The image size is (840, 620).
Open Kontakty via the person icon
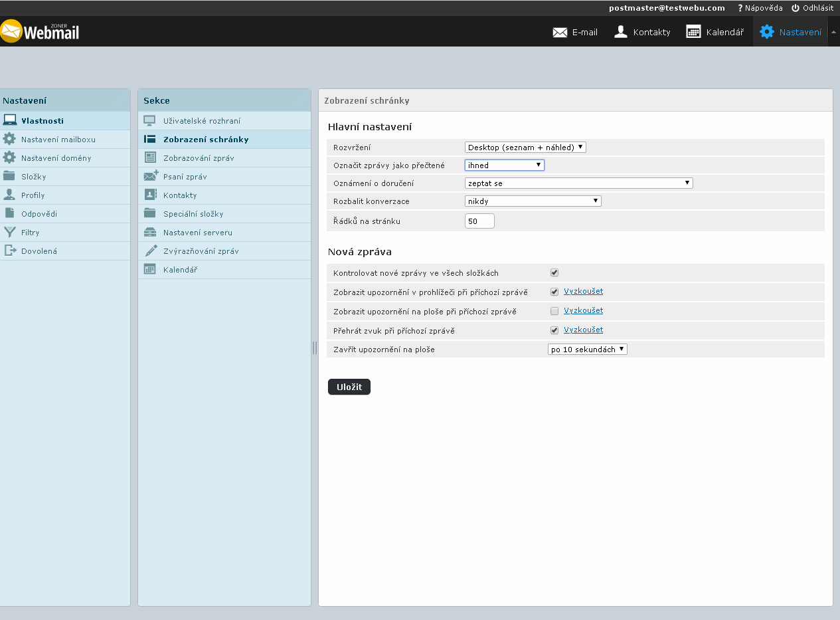click(x=621, y=32)
